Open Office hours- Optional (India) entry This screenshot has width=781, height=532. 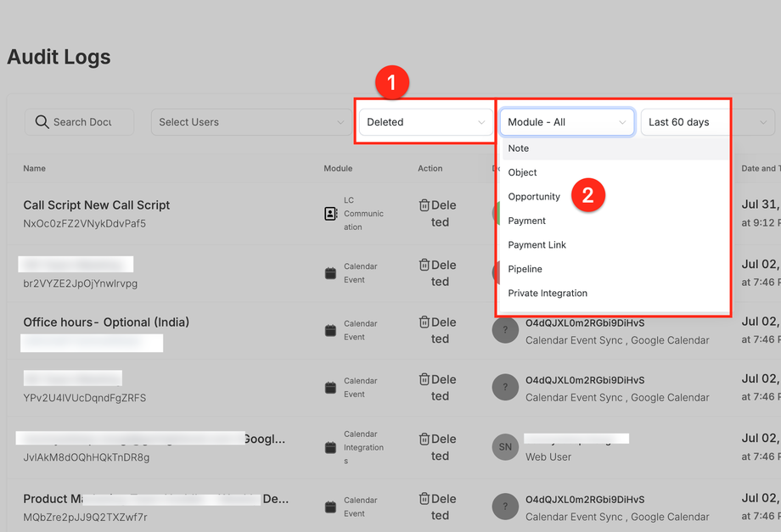point(106,322)
